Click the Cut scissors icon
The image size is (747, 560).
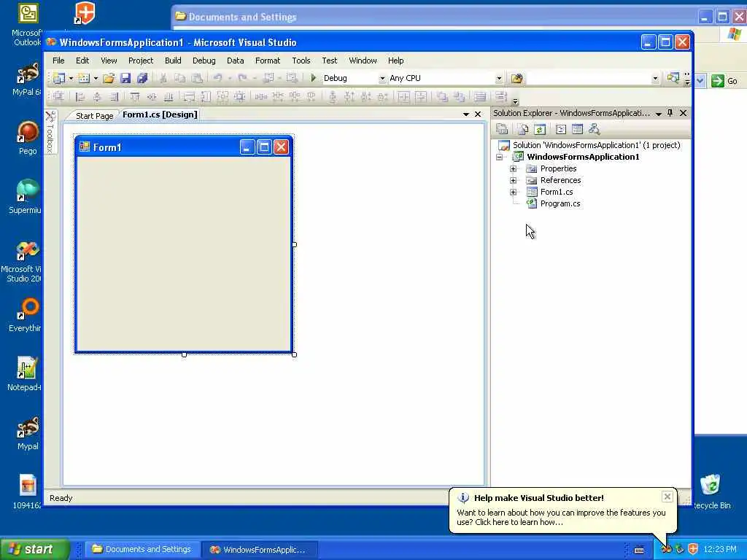(x=163, y=78)
